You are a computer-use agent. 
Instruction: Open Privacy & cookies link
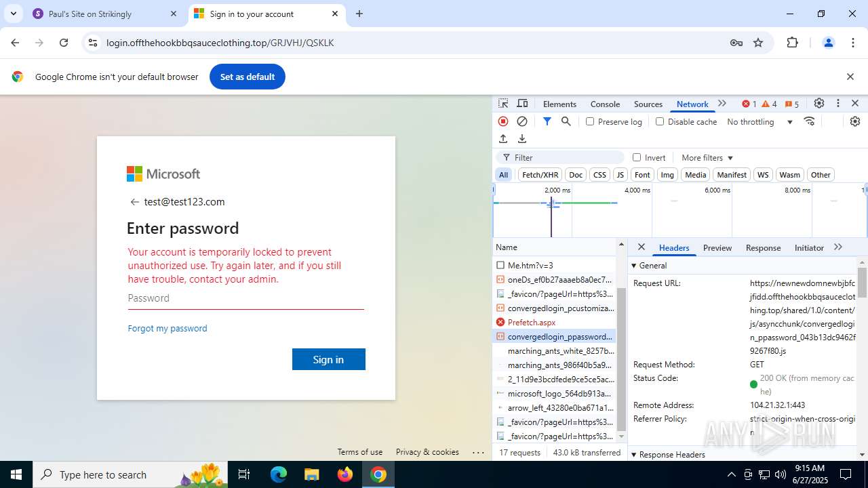pyautogui.click(x=427, y=452)
